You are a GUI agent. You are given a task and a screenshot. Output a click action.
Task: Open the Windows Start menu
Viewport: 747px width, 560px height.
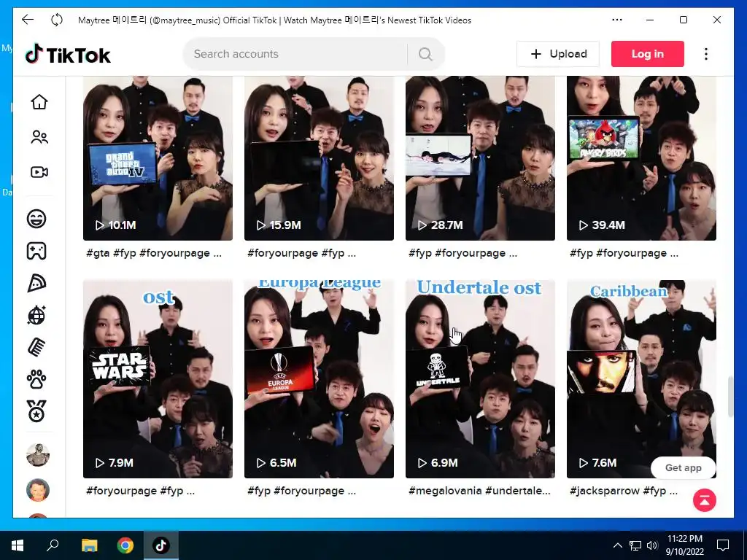pyautogui.click(x=18, y=545)
